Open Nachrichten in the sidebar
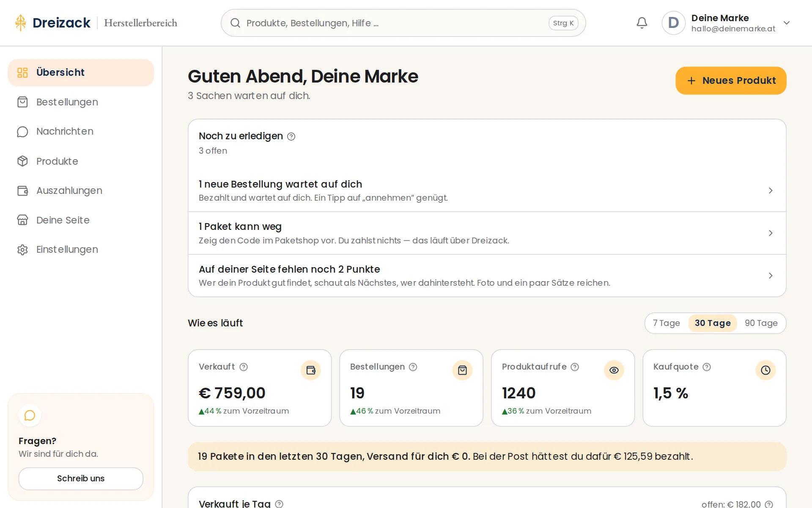 81,132
